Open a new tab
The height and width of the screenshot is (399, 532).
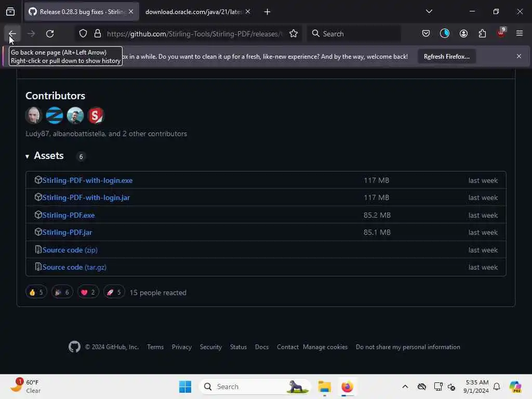click(267, 12)
